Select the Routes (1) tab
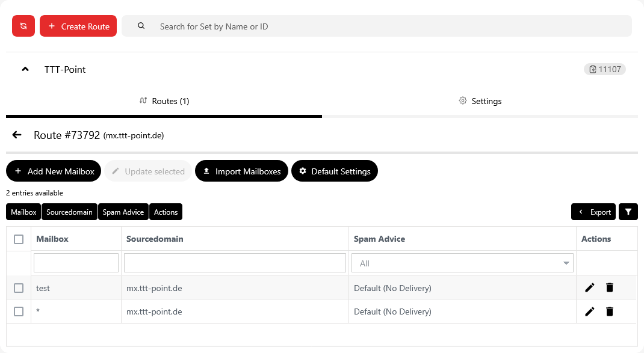The height and width of the screenshot is (353, 644). click(164, 101)
